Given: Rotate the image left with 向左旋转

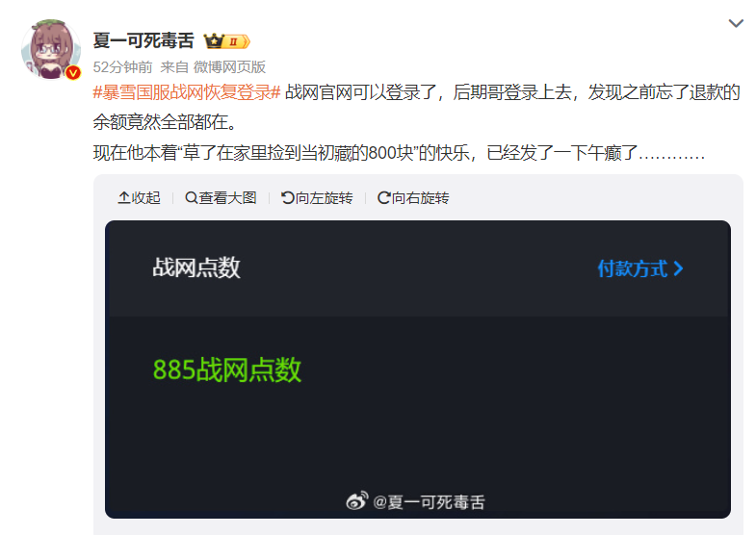Looking at the screenshot, I should coord(317,198).
